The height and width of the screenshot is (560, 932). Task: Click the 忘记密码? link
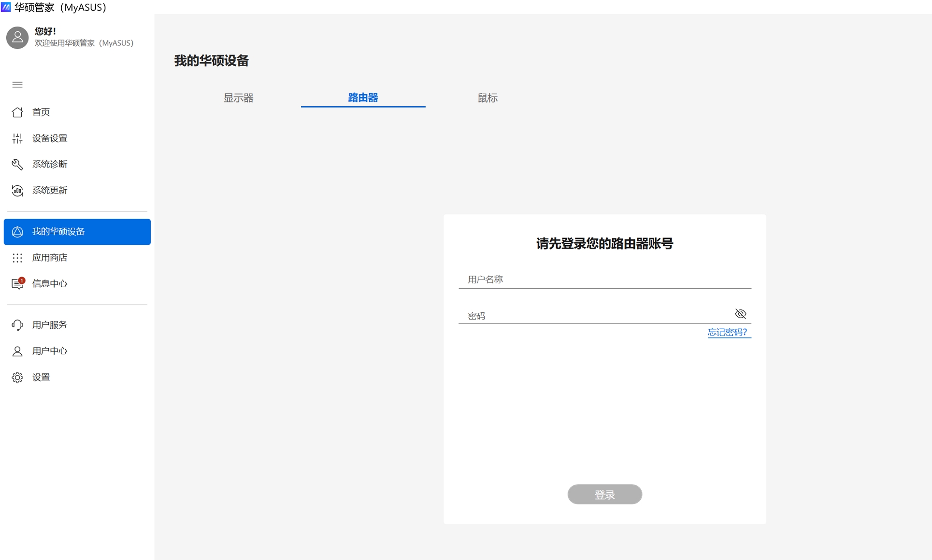[x=728, y=332]
